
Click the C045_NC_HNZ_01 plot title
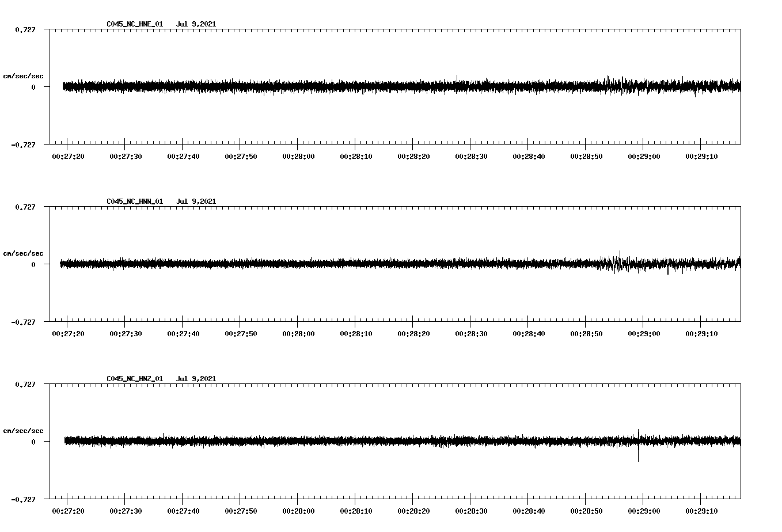click(x=135, y=379)
